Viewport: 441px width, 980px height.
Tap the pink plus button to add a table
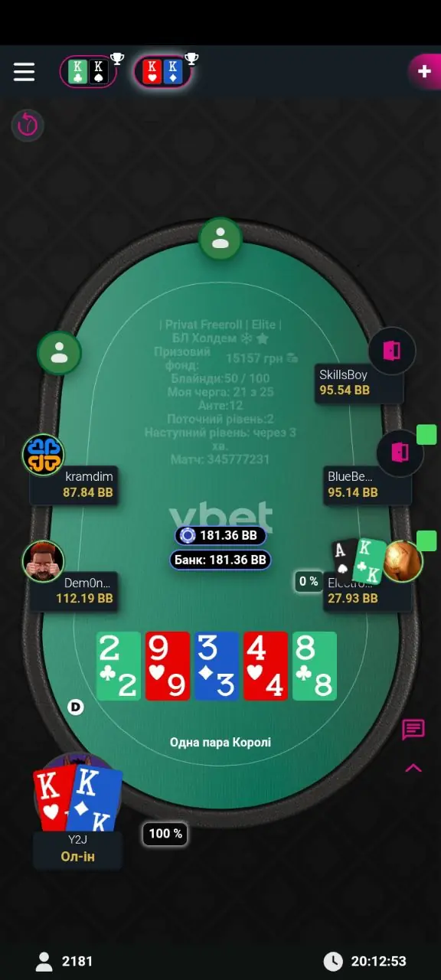(x=425, y=71)
